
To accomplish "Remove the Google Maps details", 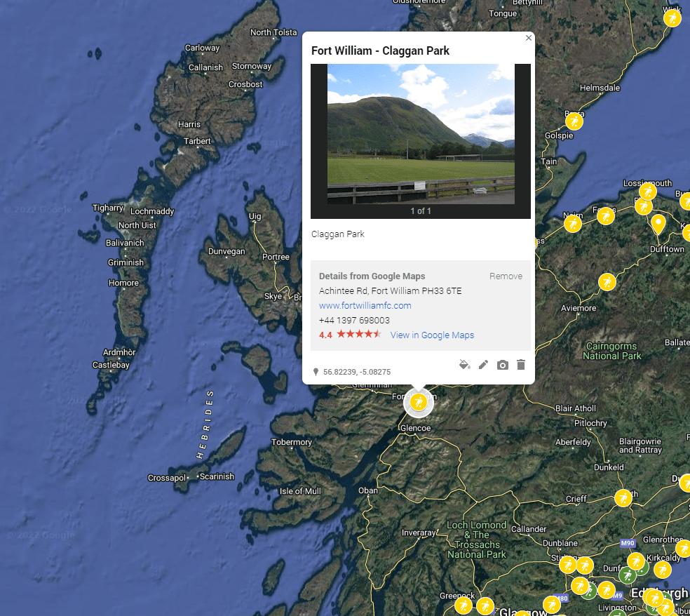I will [x=506, y=276].
